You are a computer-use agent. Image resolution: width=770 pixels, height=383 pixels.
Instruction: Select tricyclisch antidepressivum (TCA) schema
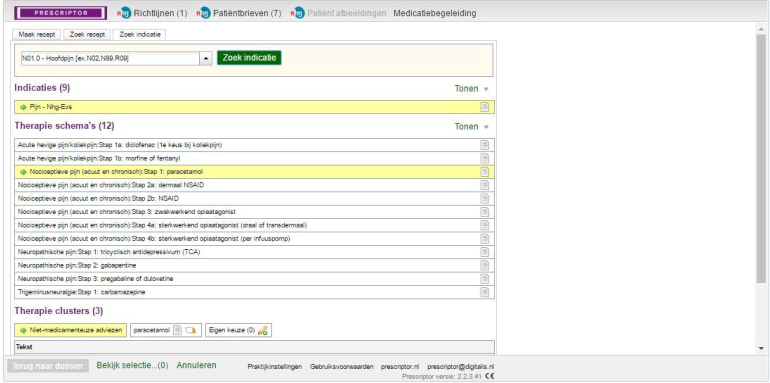click(x=254, y=252)
